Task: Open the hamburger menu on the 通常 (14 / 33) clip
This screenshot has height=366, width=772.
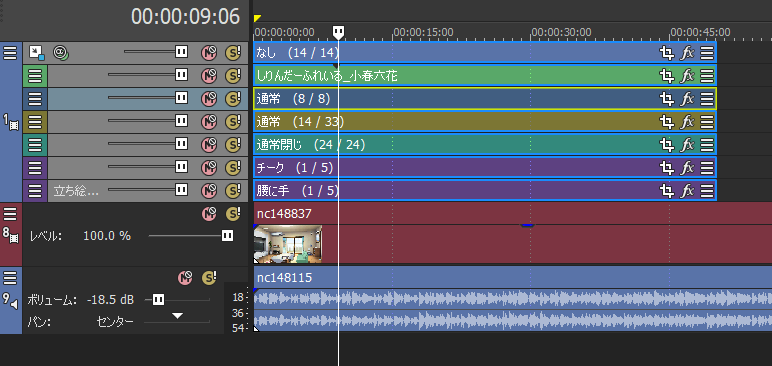Action: (x=707, y=122)
